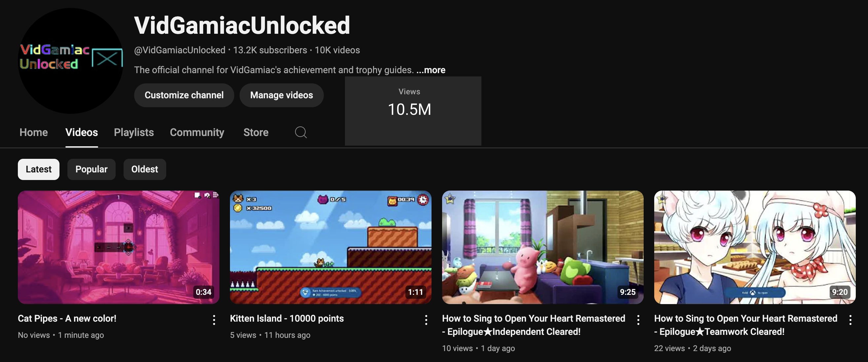Switch to the Home tab
The image size is (868, 362).
[34, 132]
